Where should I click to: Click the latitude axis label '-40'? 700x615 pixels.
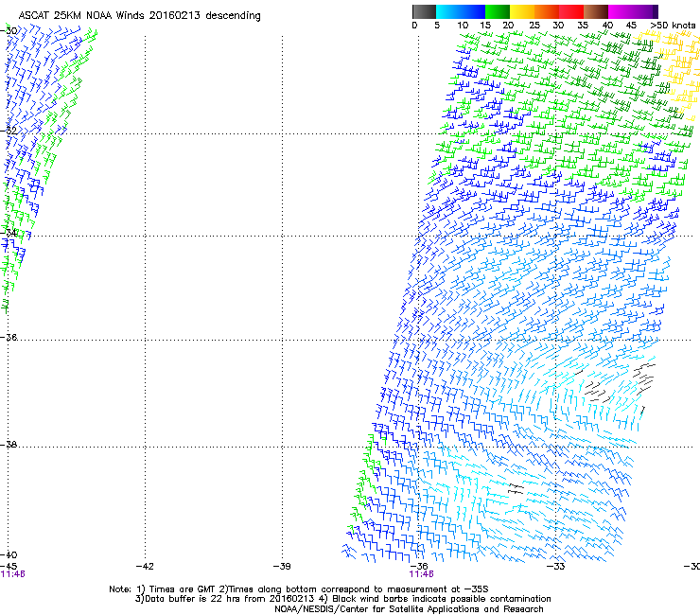click(9, 554)
